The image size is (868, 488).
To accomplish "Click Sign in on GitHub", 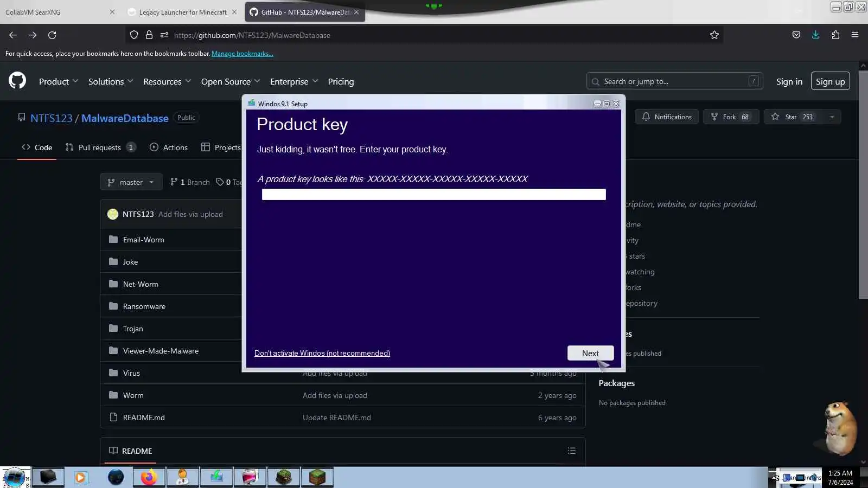I will click(789, 81).
